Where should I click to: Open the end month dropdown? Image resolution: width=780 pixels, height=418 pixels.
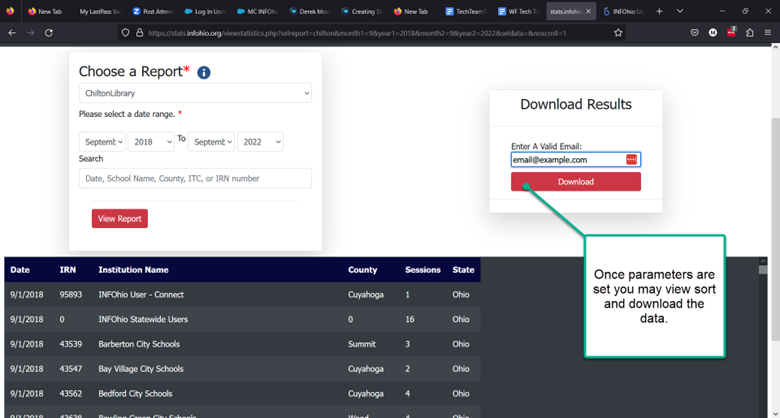tap(211, 142)
